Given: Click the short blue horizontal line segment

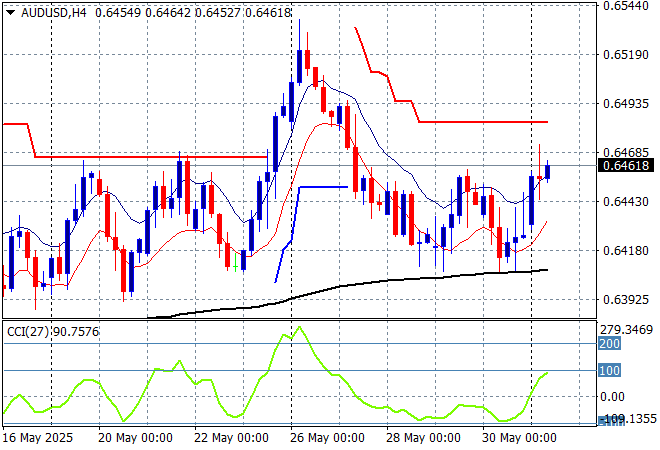Looking at the screenshot, I should coord(322,187).
